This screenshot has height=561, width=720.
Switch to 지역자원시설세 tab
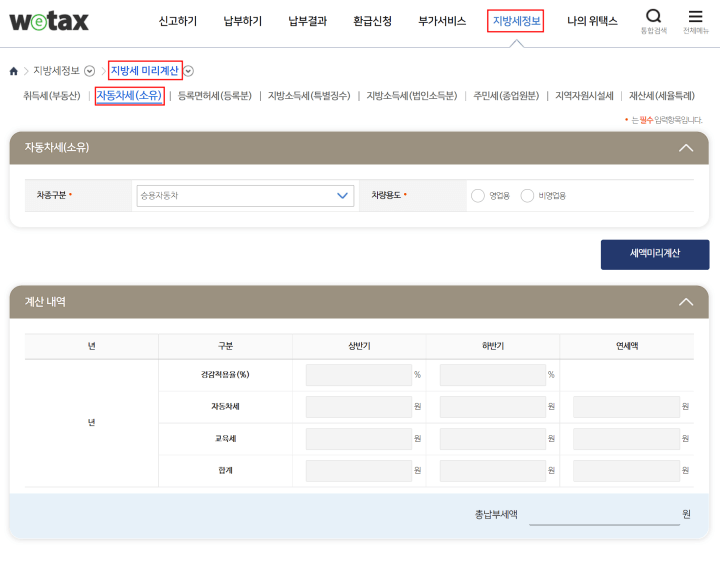click(x=584, y=95)
